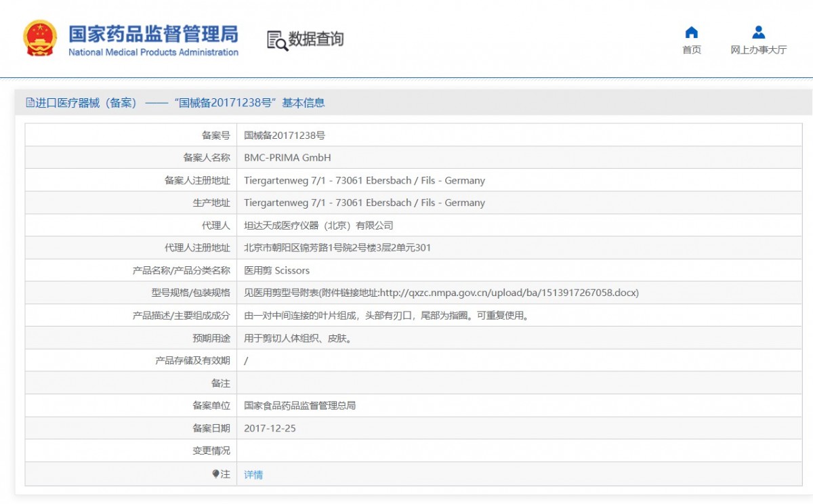
Task: Click the 代理人 row label
Action: (x=216, y=226)
